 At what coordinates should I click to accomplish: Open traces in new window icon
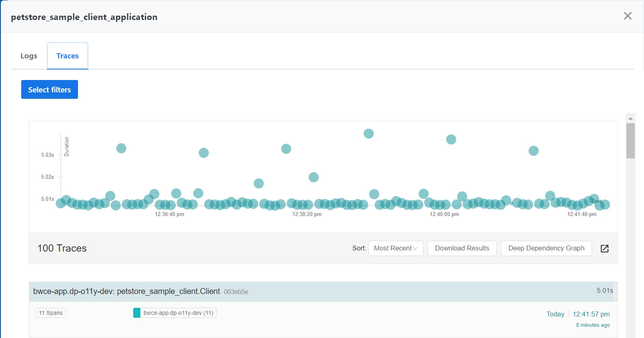(x=604, y=248)
